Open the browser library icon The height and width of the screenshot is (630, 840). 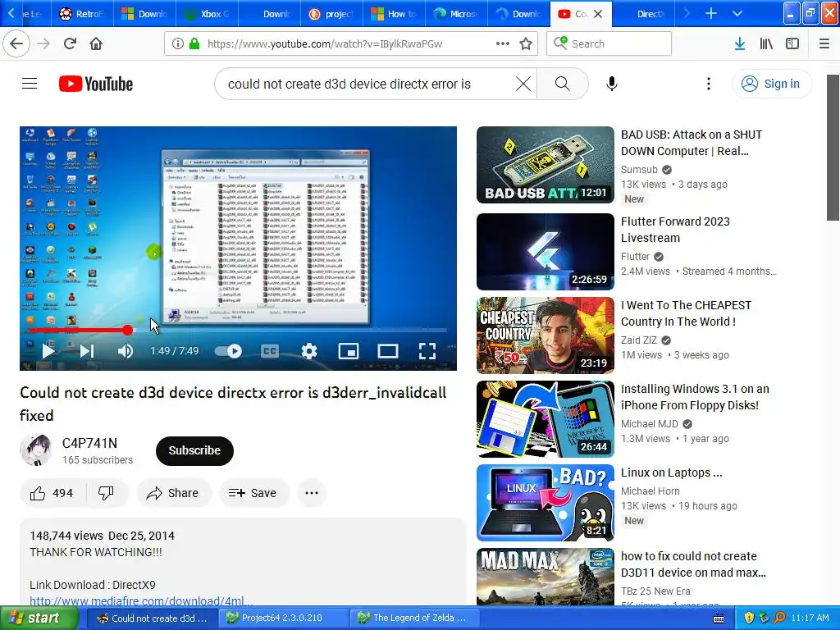[766, 43]
